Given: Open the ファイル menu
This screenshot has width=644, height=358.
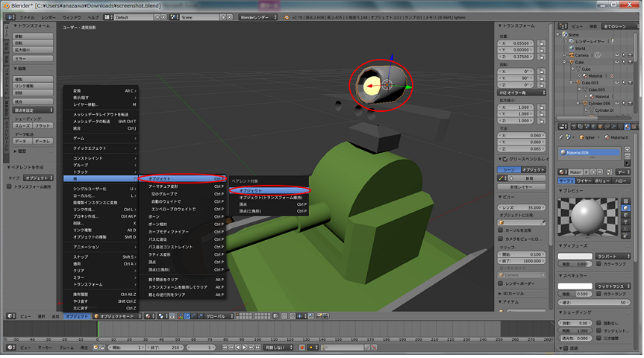Looking at the screenshot, I should coord(26,16).
